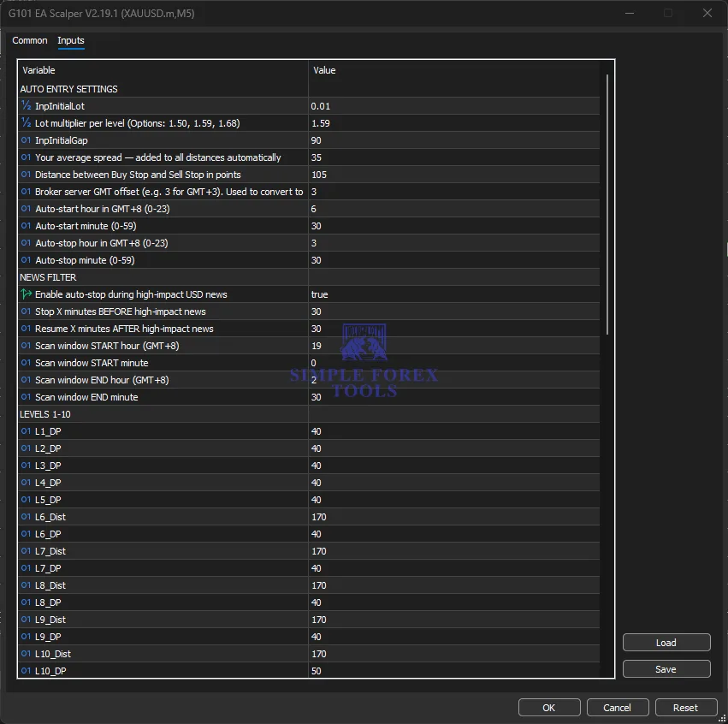Click the OK button
Screen dimensions: 728x724
[x=549, y=708]
